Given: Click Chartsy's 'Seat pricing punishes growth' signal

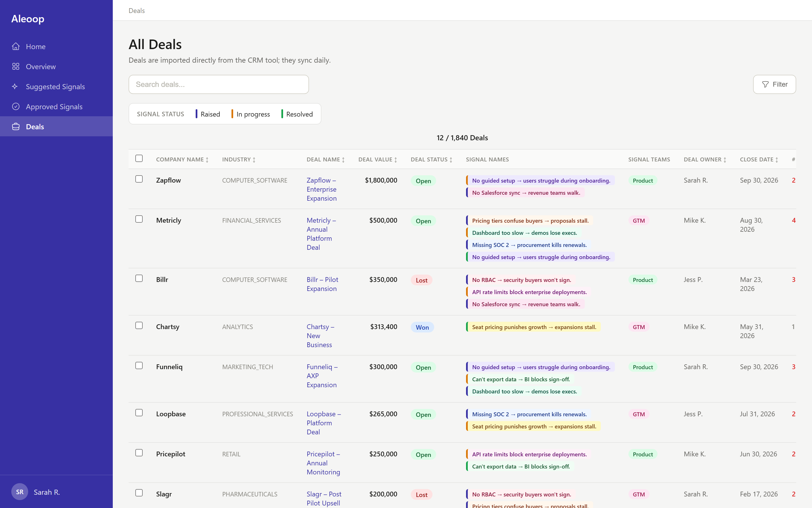Looking at the screenshot, I should click(534, 327).
